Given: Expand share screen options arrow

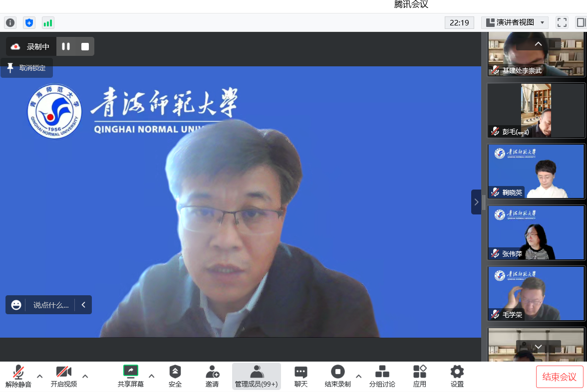Looking at the screenshot, I should [x=152, y=376].
